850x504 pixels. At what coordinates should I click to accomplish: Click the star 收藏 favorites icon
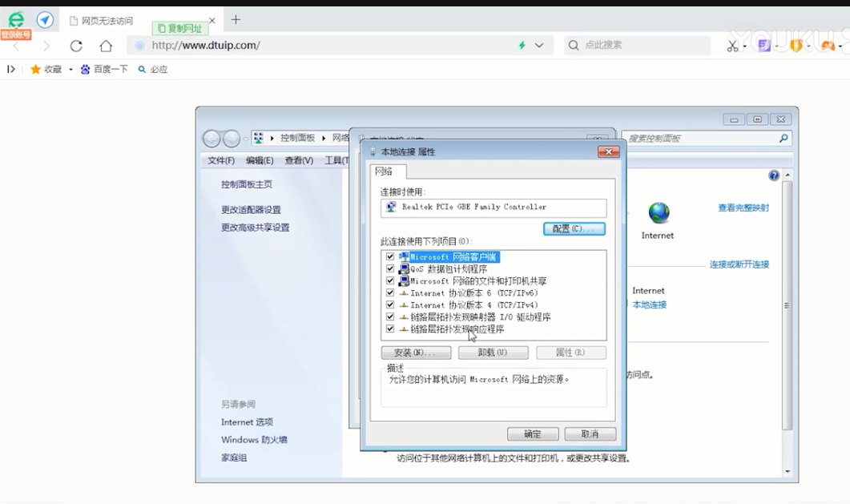coord(35,70)
